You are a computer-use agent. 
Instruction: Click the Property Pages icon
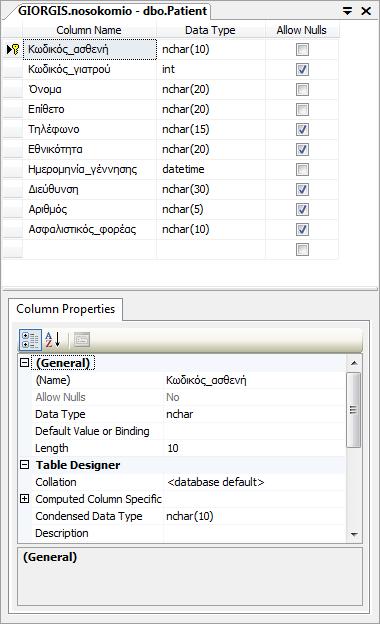tap(82, 340)
